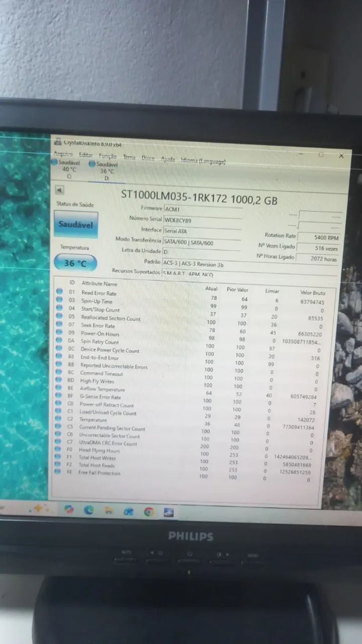Click the status dot for Read Error Rate

tap(59, 292)
